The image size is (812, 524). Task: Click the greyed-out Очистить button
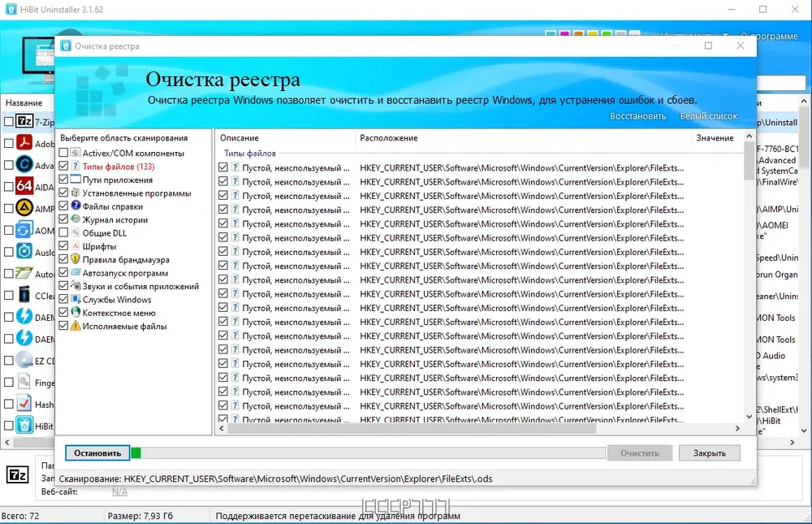tap(640, 453)
